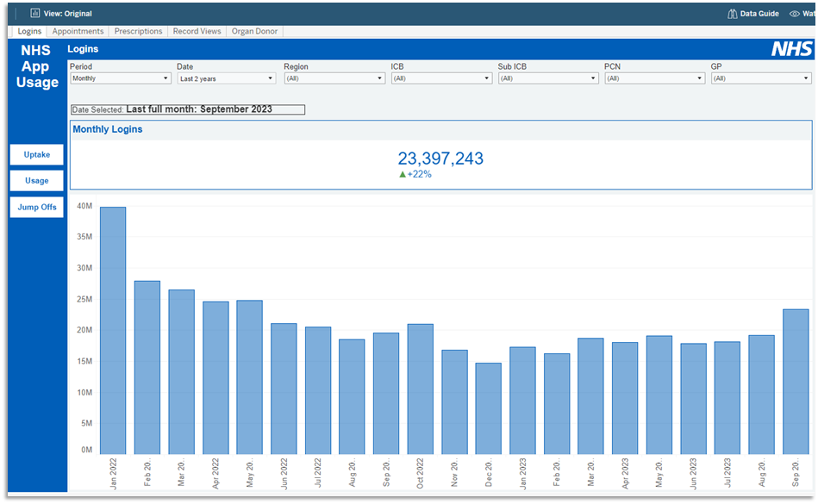The height and width of the screenshot is (504, 818).
Task: Click the Uptake button
Action: pyautogui.click(x=36, y=154)
